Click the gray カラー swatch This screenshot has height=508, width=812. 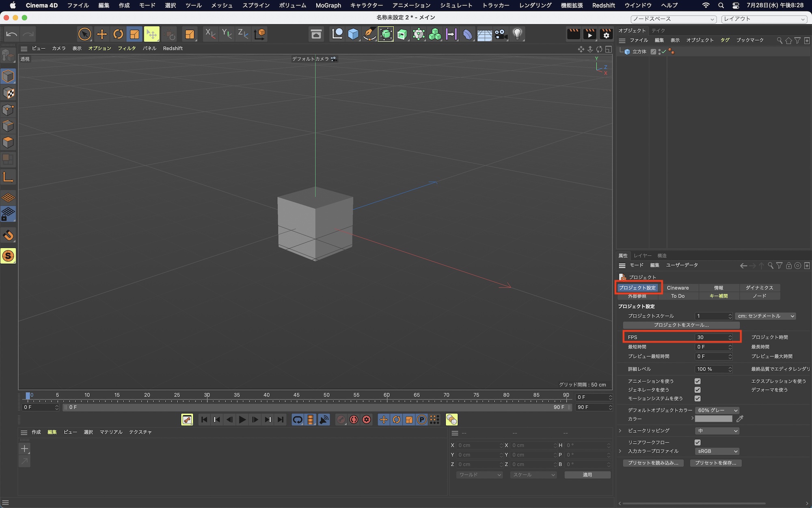713,419
